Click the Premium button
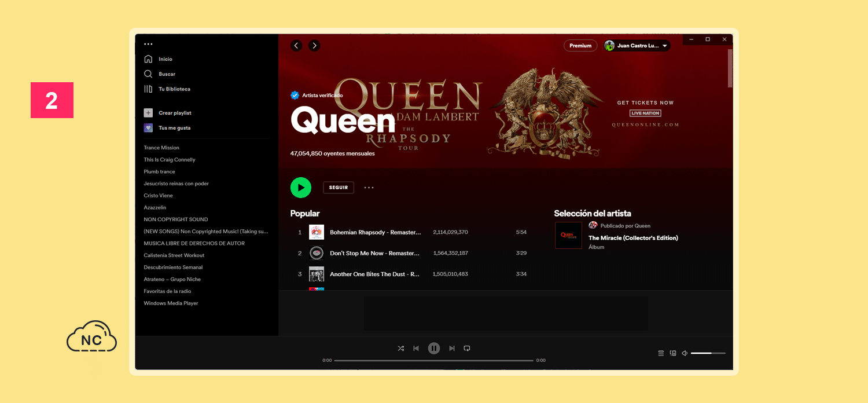868x403 pixels. coord(580,46)
